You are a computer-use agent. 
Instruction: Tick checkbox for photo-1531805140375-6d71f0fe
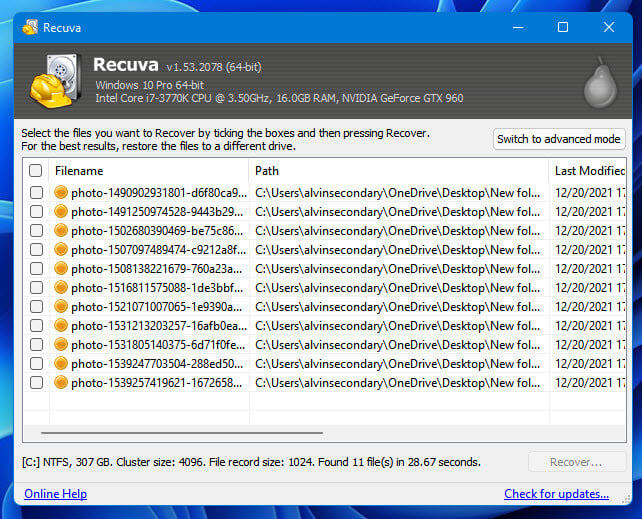(x=36, y=345)
